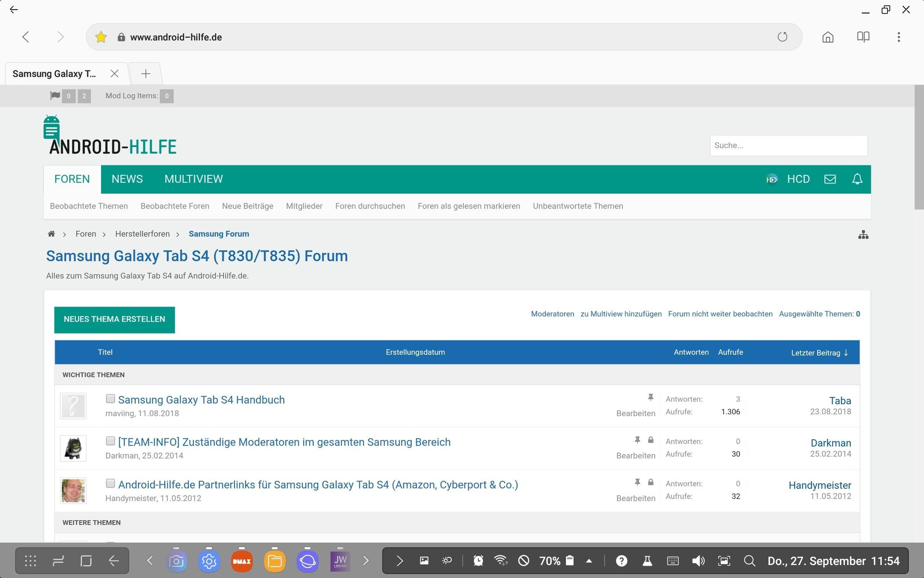Click the alarm clock icon in taskbar

tap(478, 561)
